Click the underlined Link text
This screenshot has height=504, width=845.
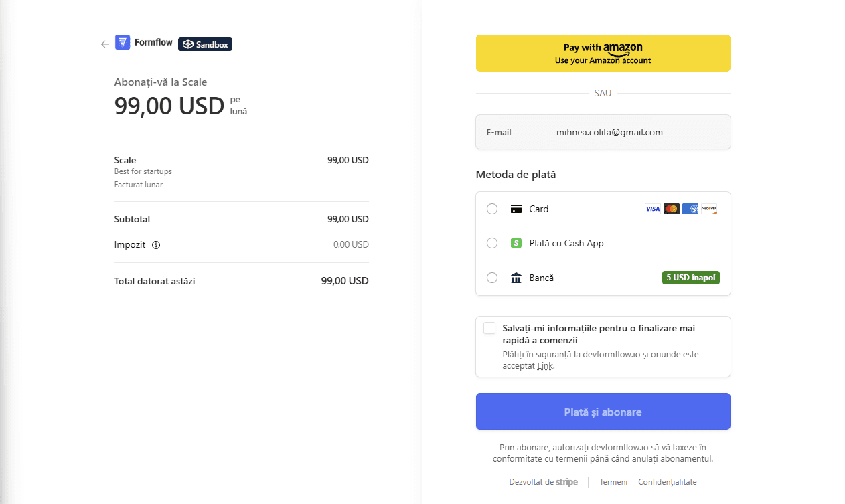click(x=545, y=366)
